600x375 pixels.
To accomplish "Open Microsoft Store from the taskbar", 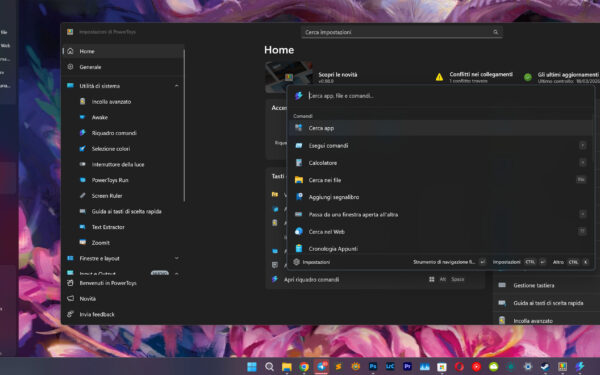I will (x=442, y=367).
